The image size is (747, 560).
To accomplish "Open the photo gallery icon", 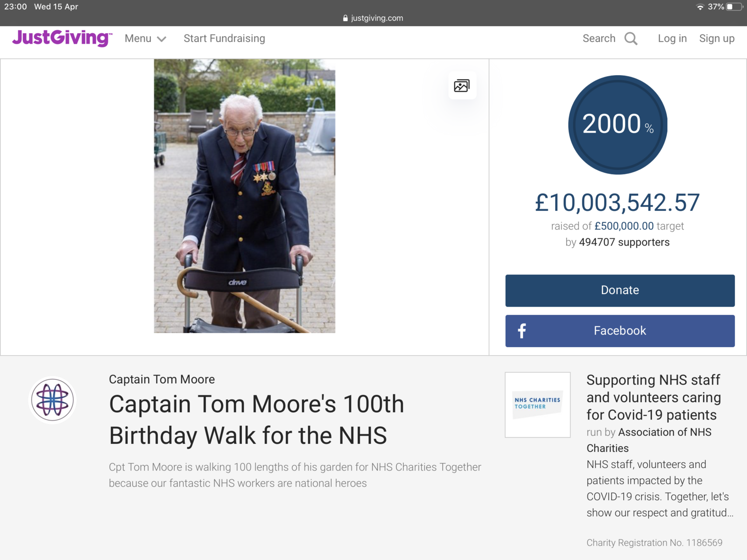I will [x=462, y=86].
